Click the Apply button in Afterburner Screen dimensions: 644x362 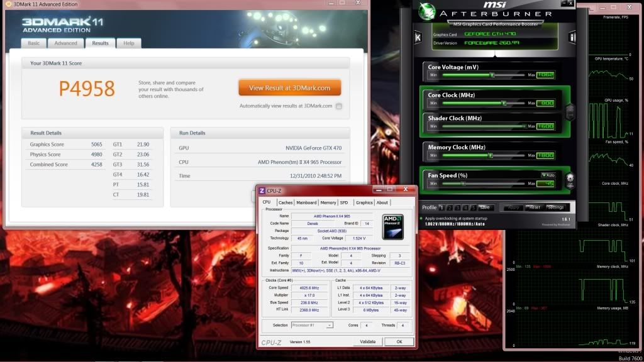pyautogui.click(x=513, y=207)
